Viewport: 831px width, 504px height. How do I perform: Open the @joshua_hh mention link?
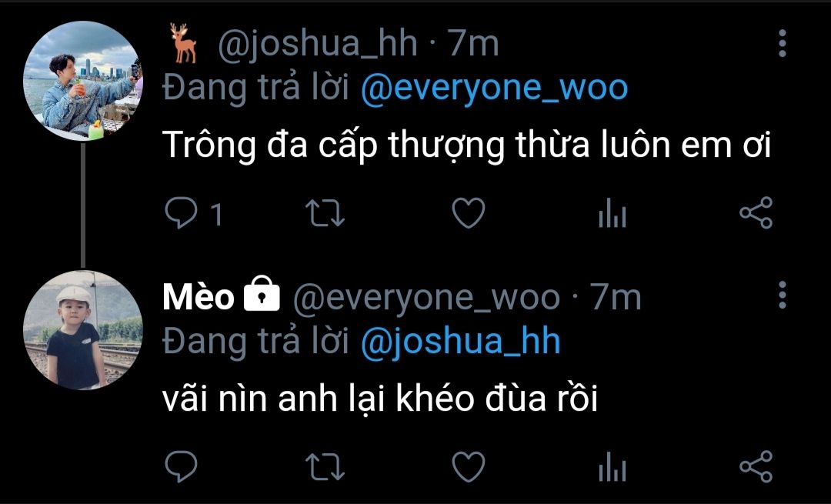tap(460, 342)
